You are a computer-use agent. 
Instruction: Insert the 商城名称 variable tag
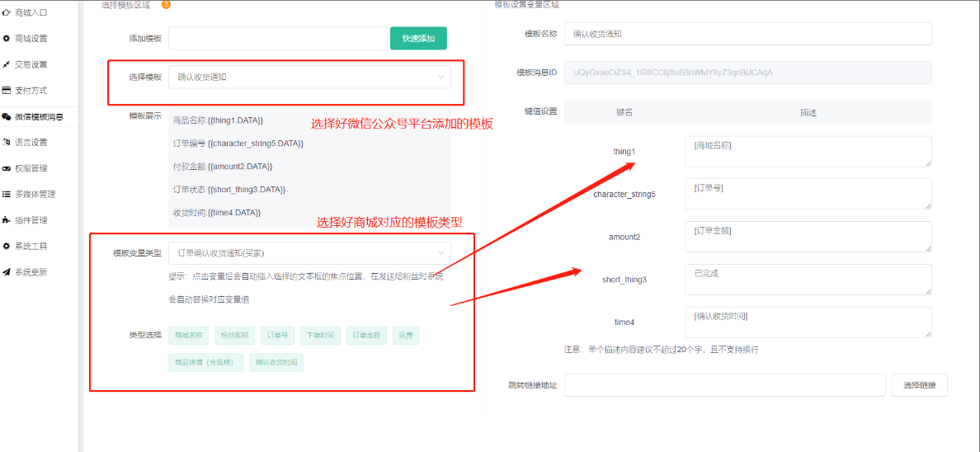(188, 336)
